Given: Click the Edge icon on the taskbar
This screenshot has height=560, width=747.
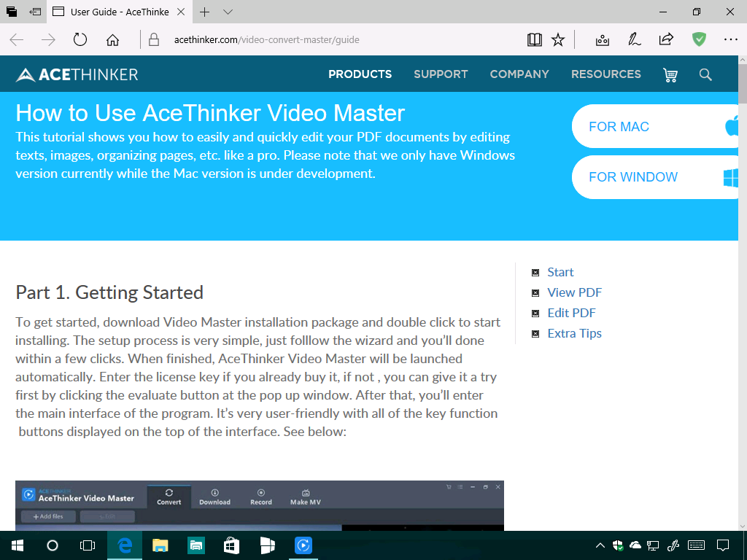Looking at the screenshot, I should tap(124, 545).
